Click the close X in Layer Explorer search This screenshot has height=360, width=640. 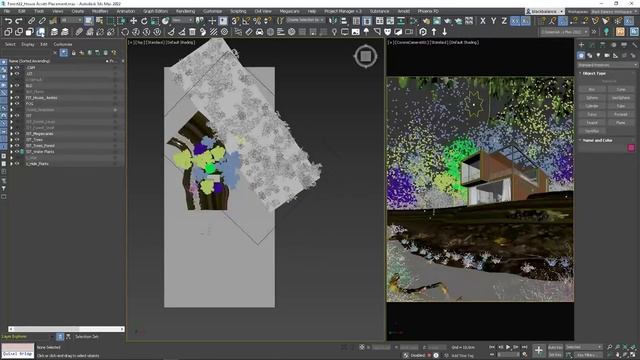(x=55, y=53)
